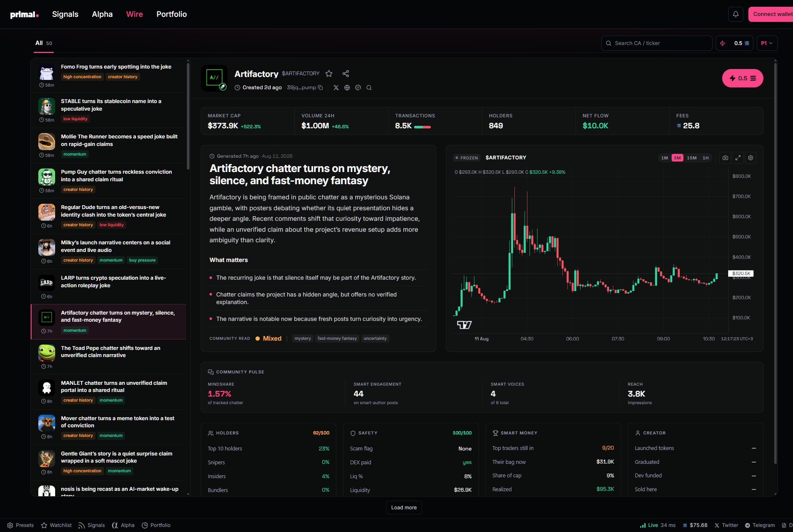This screenshot has height=532, width=793.
Task: Click the Community Pulse header icon
Action: pyautogui.click(x=210, y=372)
